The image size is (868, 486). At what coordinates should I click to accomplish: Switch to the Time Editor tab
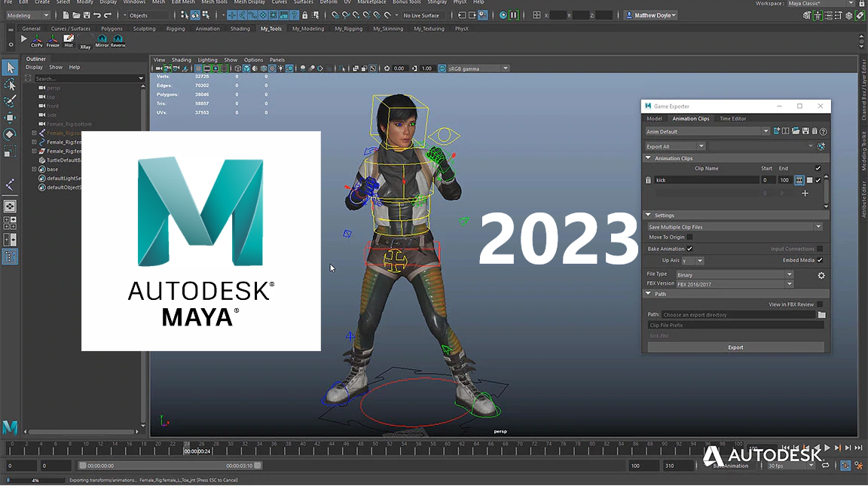tap(732, 118)
